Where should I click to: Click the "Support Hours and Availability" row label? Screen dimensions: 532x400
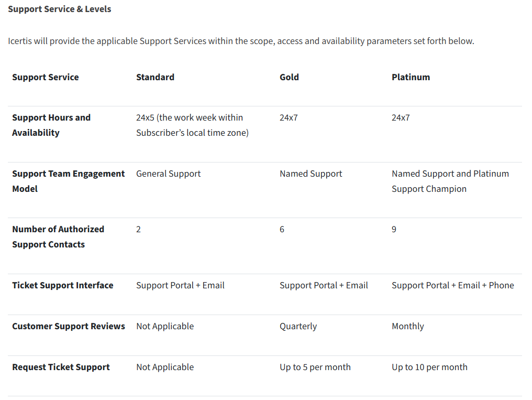(51, 125)
